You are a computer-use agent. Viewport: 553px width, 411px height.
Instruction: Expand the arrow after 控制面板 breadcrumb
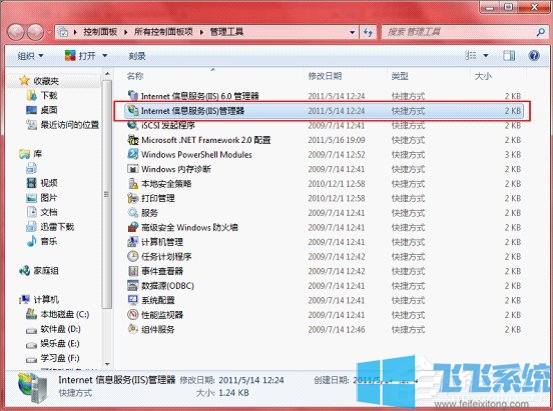[126, 32]
